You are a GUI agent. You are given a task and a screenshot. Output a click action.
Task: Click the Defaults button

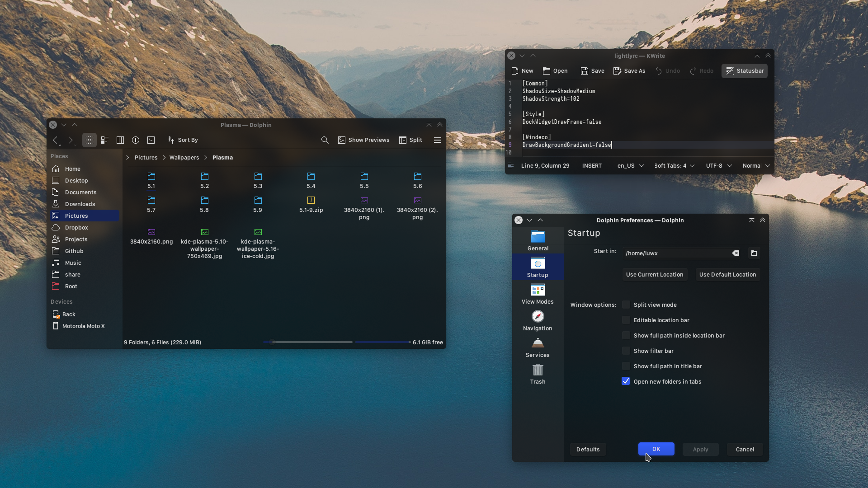[x=588, y=449]
